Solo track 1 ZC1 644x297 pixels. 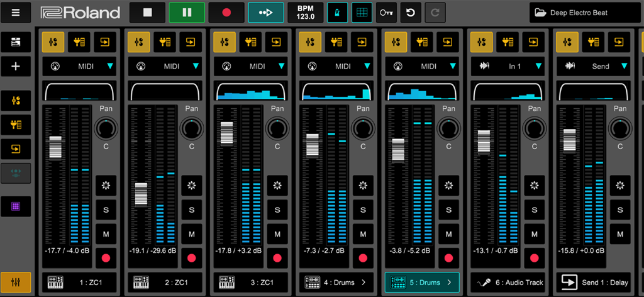(106, 210)
